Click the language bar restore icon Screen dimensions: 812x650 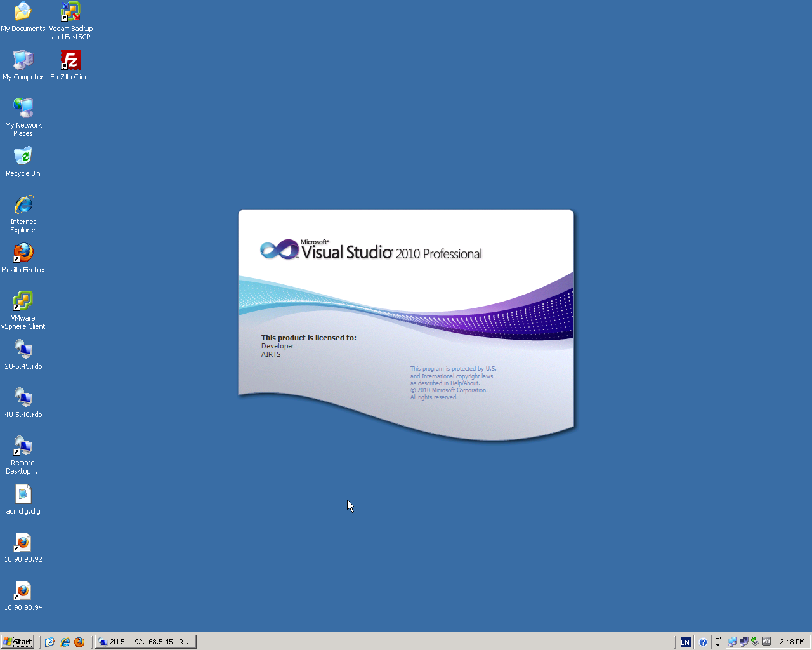click(x=718, y=639)
